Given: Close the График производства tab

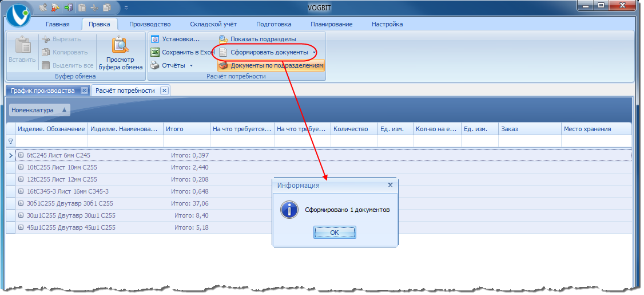Looking at the screenshot, I should coord(84,91).
